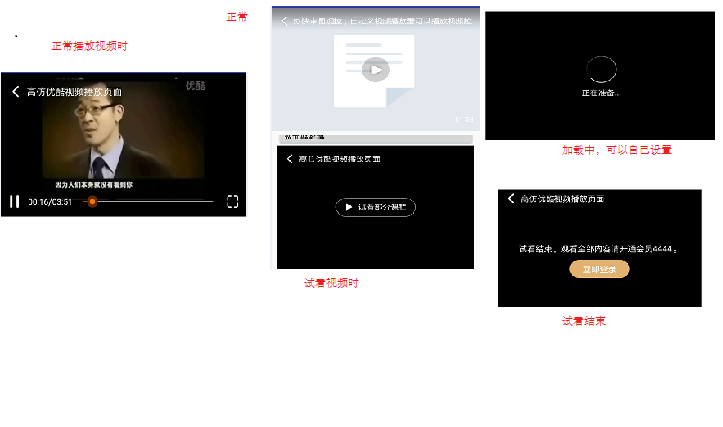Click the round play button on the document cover
The image size is (723, 427).
(x=376, y=70)
